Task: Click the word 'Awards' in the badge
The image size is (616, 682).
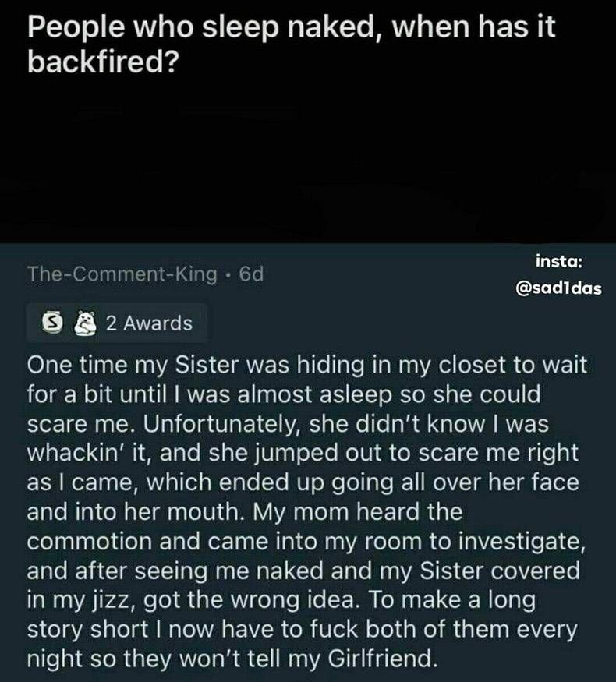Action: [158, 323]
